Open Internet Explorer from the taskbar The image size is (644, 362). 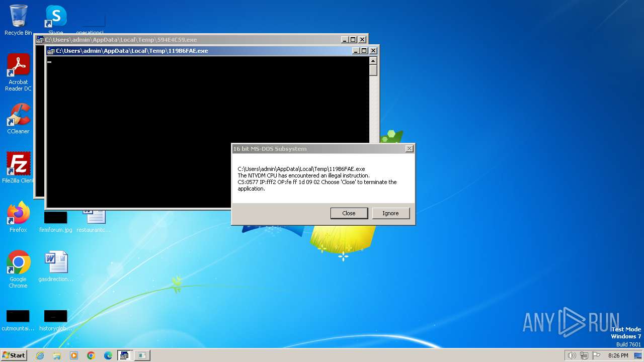pos(40,355)
